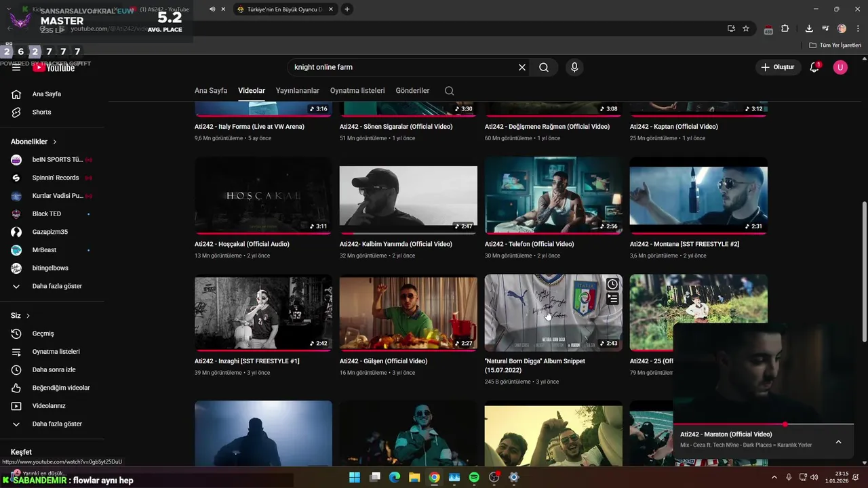The width and height of the screenshot is (868, 488).
Task: Add Natural Born Digga to Watch later
Action: 612,285
